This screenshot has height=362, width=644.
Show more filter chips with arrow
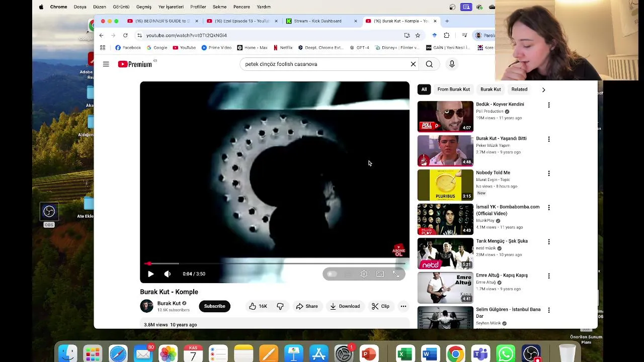coord(543,89)
